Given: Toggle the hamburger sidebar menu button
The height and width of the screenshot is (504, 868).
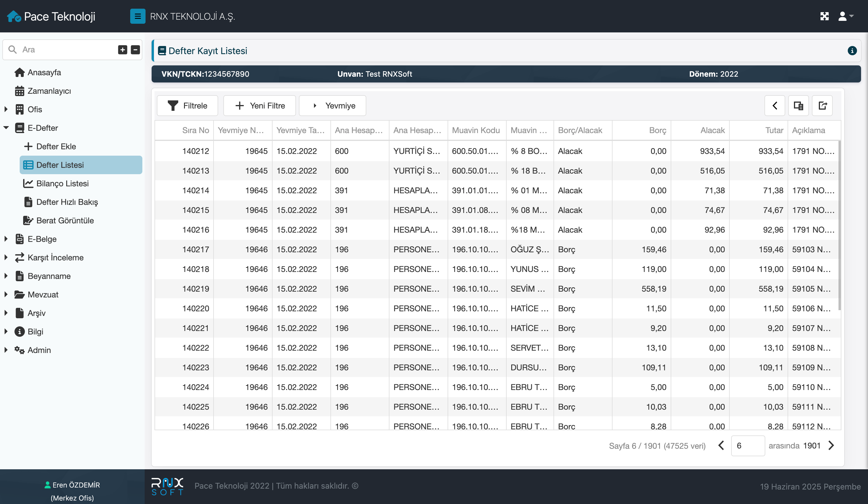Looking at the screenshot, I should [x=137, y=16].
